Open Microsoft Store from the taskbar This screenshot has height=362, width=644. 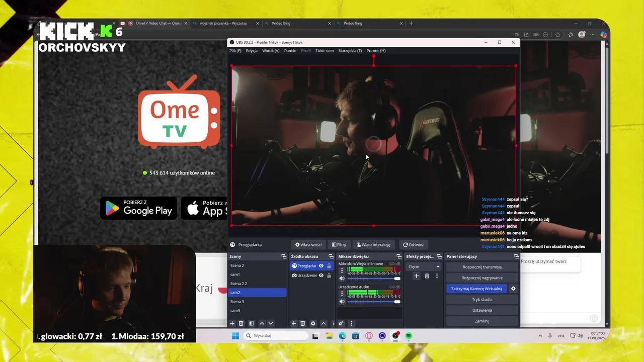tap(356, 336)
